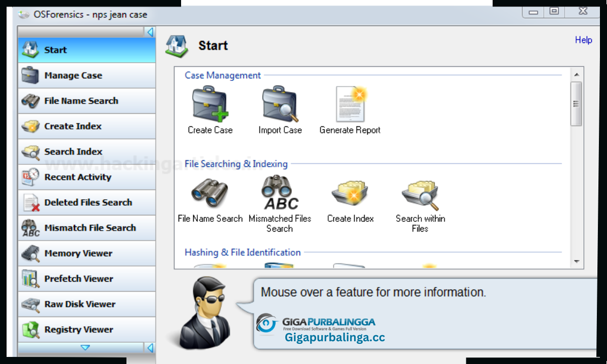This screenshot has width=607, height=364.
Task: Click Recent Activity clock icon
Action: pyautogui.click(x=30, y=177)
